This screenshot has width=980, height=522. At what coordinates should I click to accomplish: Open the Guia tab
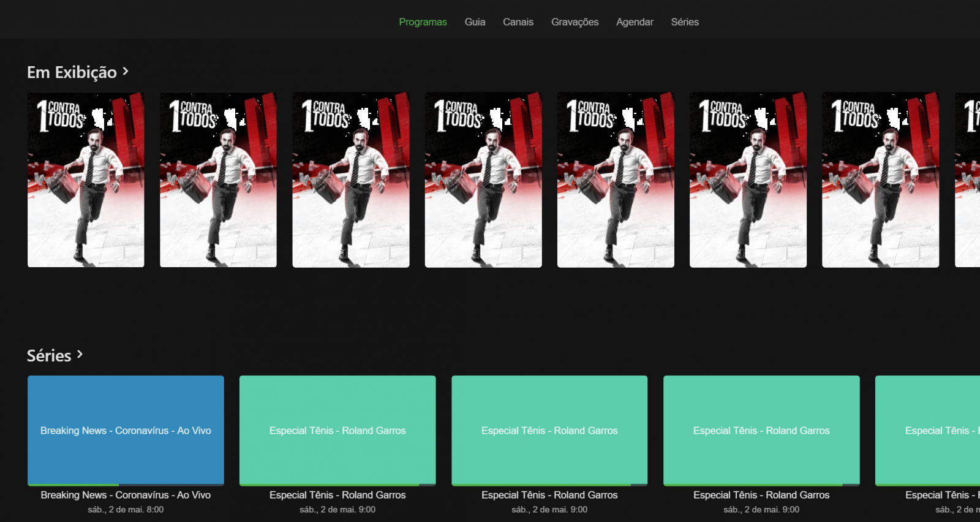click(475, 22)
